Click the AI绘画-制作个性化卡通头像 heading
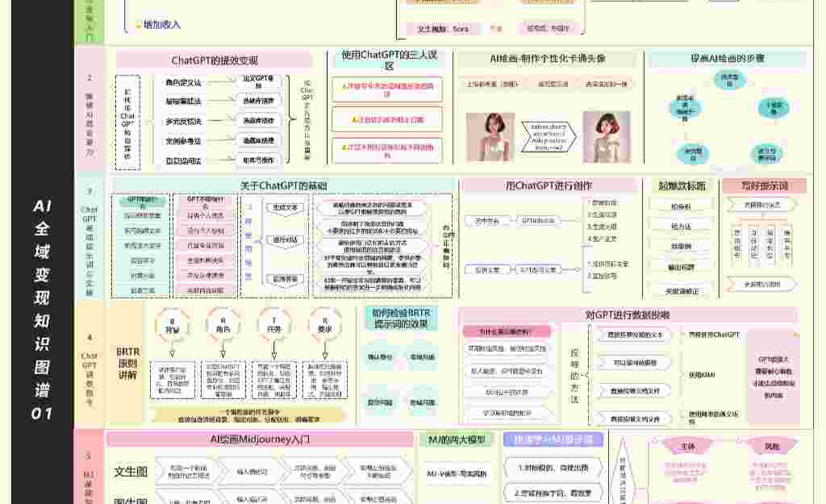 548,58
